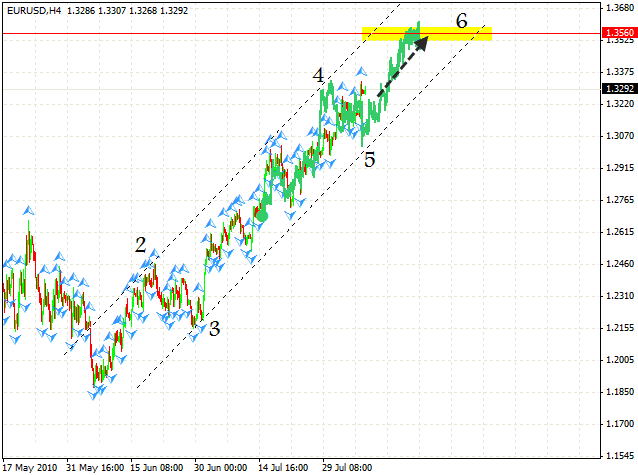Click the 1.3680 price axis label
Screen dimensions: 638x475
pos(620,7)
